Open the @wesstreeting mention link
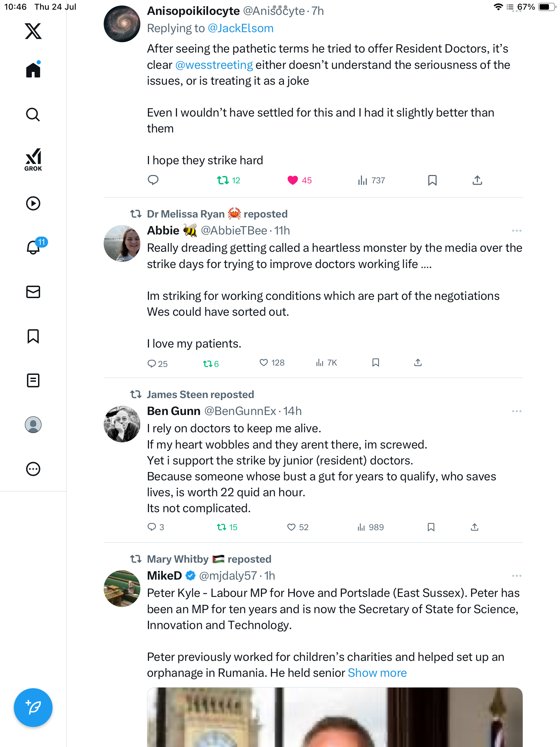 214,65
